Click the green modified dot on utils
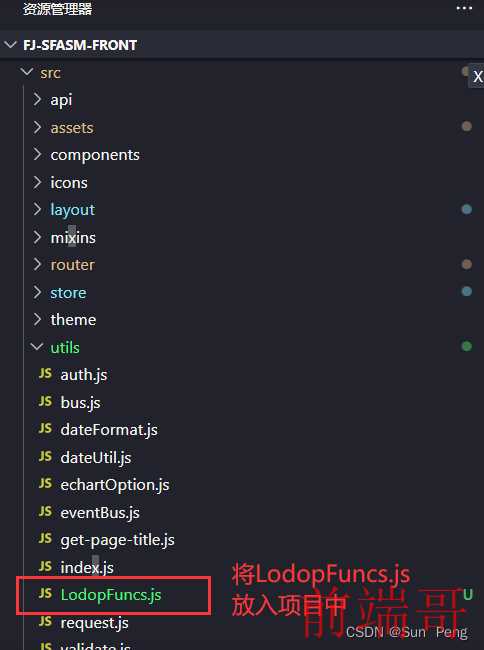The height and width of the screenshot is (650, 484). [467, 346]
